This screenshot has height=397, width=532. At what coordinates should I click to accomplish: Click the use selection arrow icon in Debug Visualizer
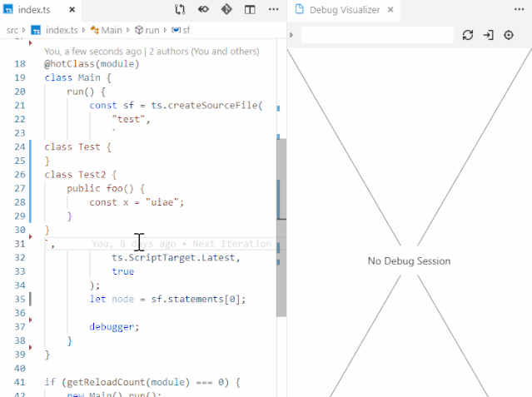488,35
